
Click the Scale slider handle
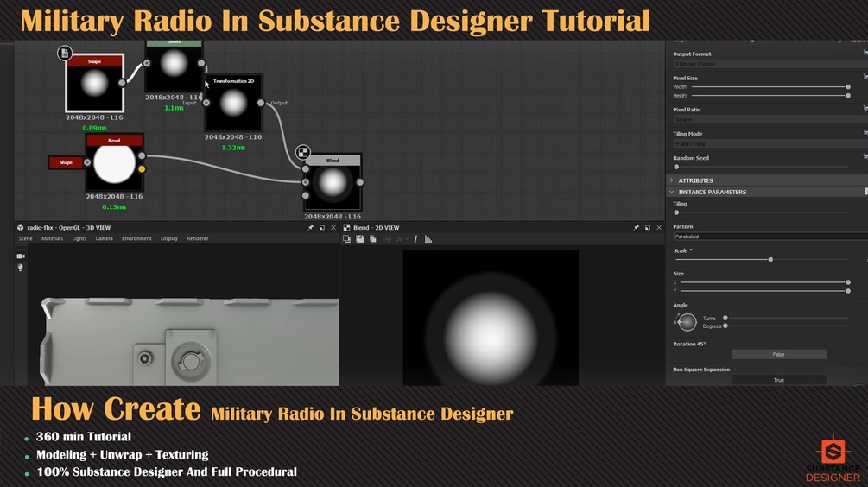[770, 260]
